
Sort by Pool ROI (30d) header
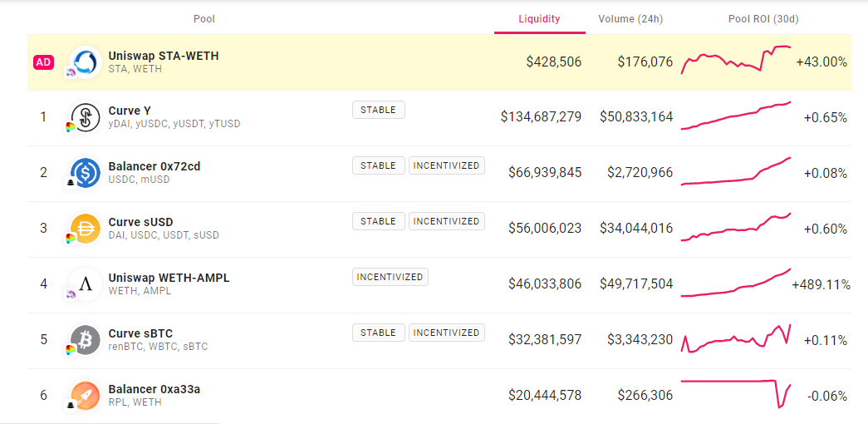point(763,19)
